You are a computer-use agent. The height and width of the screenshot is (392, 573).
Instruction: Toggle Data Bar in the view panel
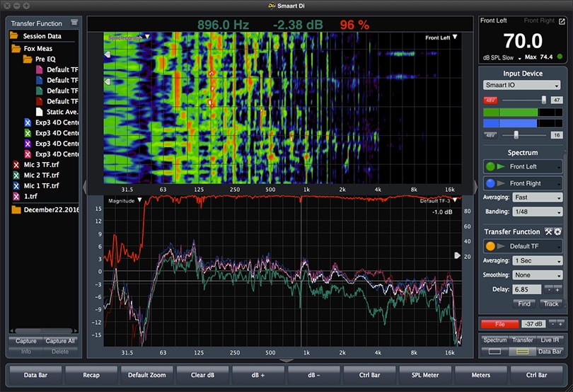point(550,352)
